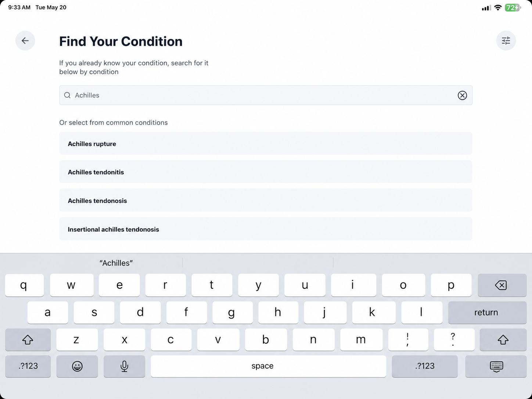Image resolution: width=532 pixels, height=399 pixels.
Task: Select Achilles rupture condition
Action: click(266, 144)
